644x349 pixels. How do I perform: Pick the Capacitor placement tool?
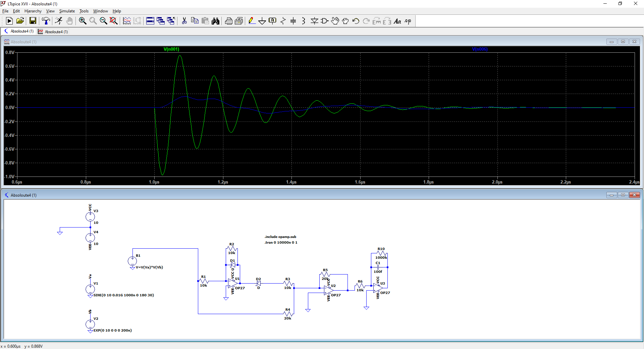293,21
